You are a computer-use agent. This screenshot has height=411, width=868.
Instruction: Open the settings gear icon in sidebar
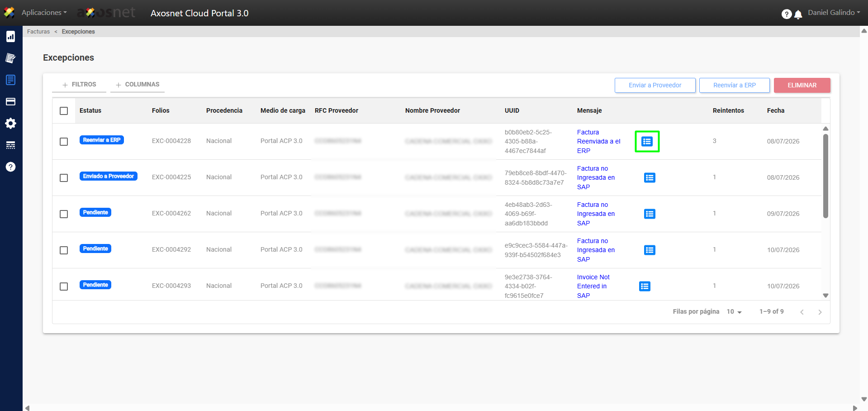10,124
